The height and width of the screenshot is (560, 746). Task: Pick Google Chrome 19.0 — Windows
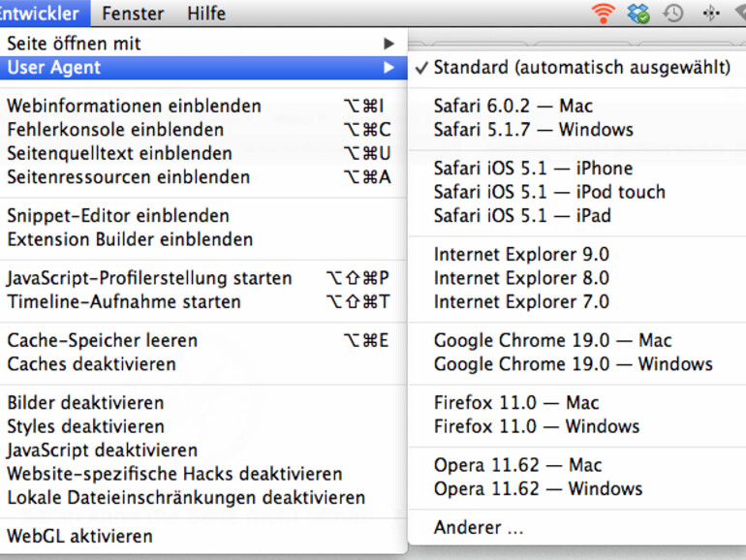click(573, 364)
